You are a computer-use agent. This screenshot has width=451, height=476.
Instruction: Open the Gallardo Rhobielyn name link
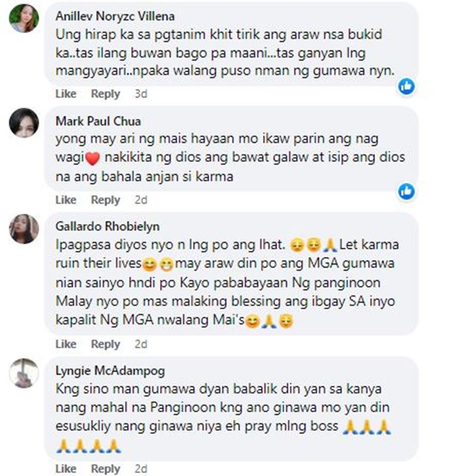tap(108, 226)
